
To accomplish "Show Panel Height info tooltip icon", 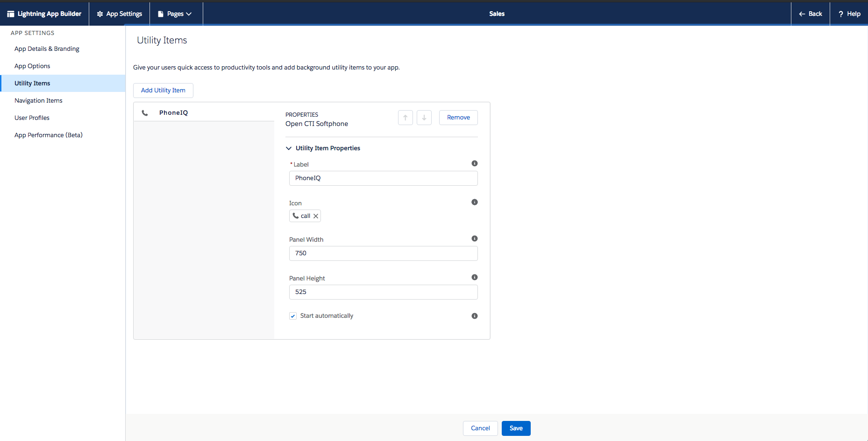I will point(474,277).
